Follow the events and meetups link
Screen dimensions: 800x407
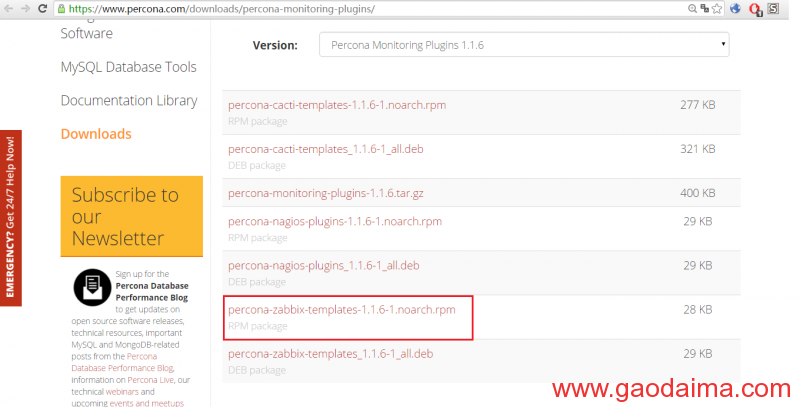pyautogui.click(x=146, y=403)
